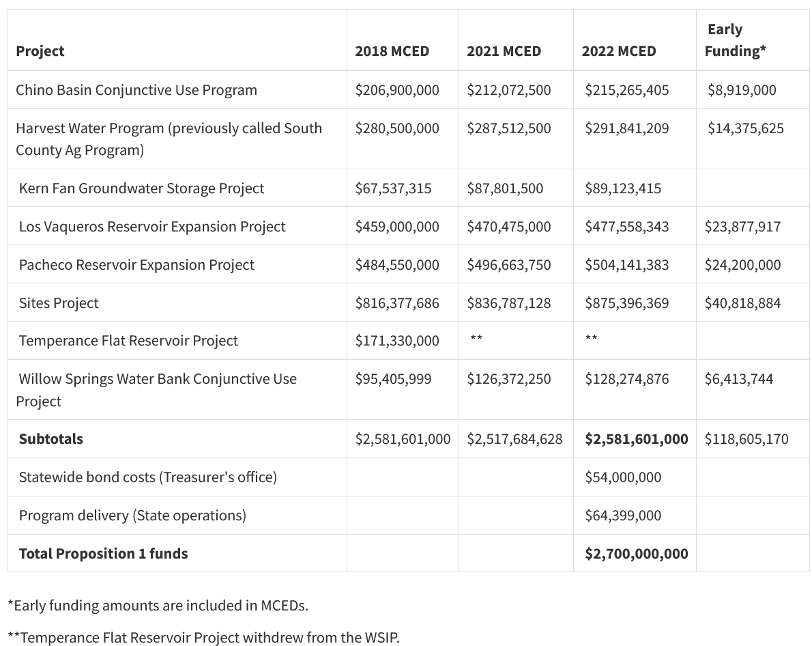Click Sites Project 2022 value $875,396,369
This screenshot has height=646, width=812.
[626, 303]
